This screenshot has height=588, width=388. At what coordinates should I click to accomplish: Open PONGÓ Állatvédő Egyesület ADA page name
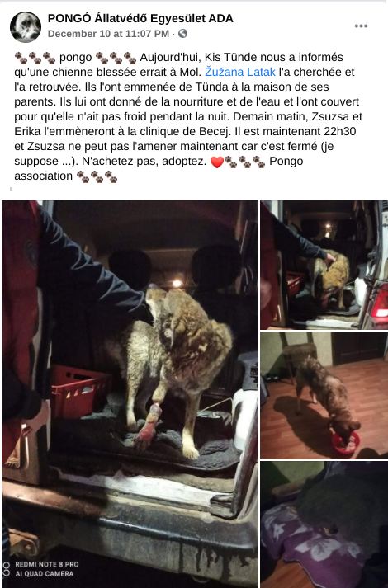click(140, 18)
